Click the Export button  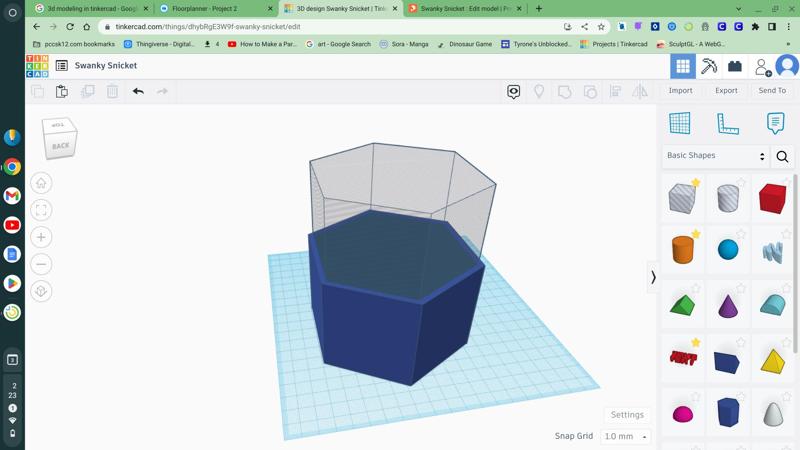726,91
